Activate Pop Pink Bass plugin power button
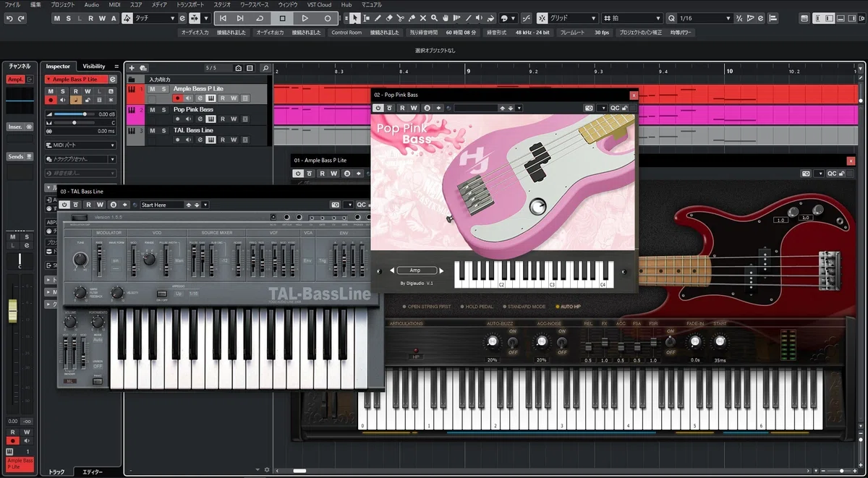Image resolution: width=868 pixels, height=478 pixels. pyautogui.click(x=378, y=108)
